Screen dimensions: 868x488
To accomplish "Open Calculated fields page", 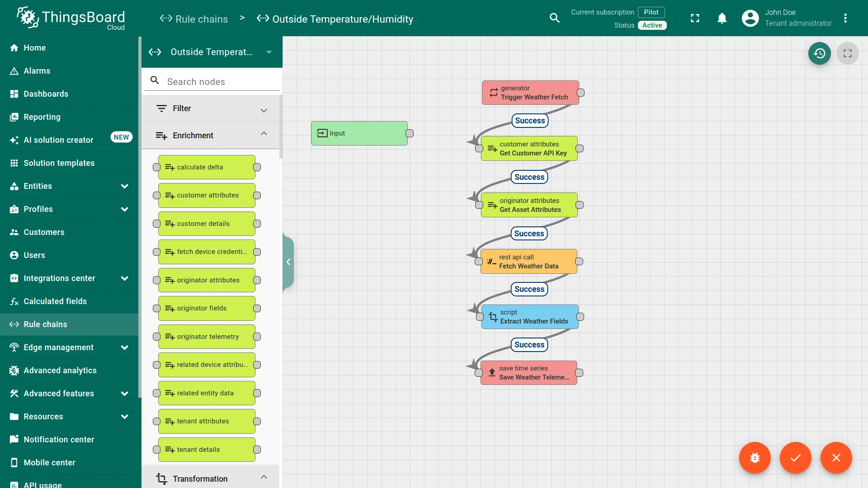I will [69, 301].
